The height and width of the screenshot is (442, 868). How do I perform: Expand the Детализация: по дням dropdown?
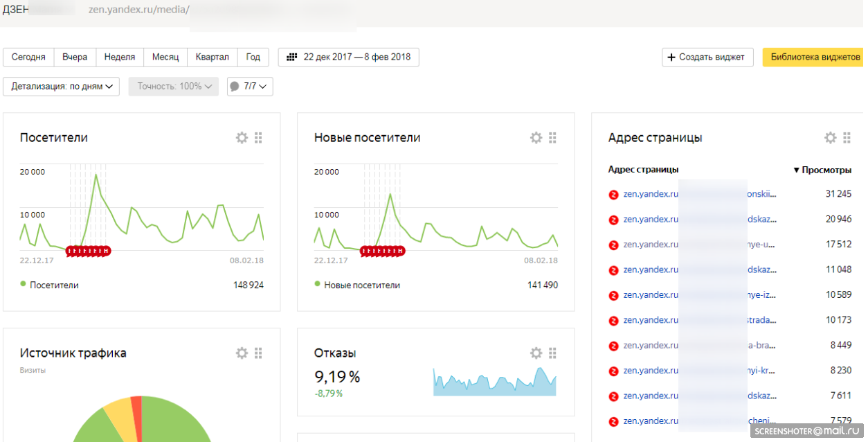[x=62, y=87]
